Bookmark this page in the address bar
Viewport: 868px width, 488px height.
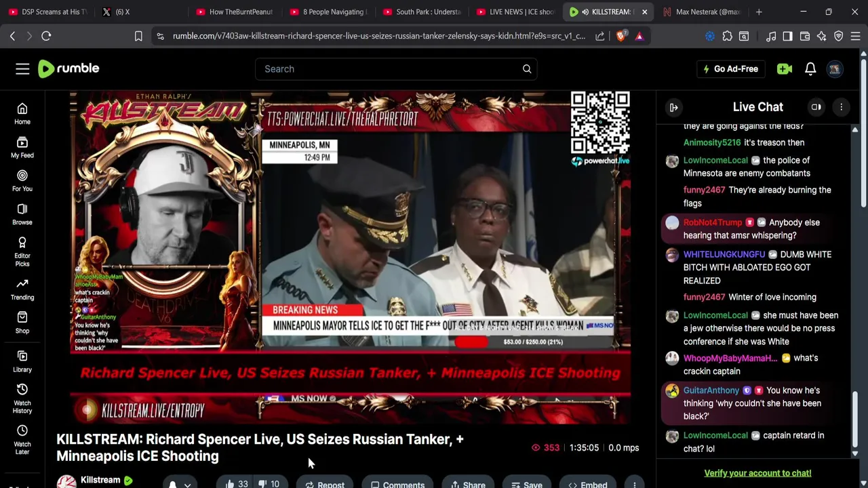[138, 36]
